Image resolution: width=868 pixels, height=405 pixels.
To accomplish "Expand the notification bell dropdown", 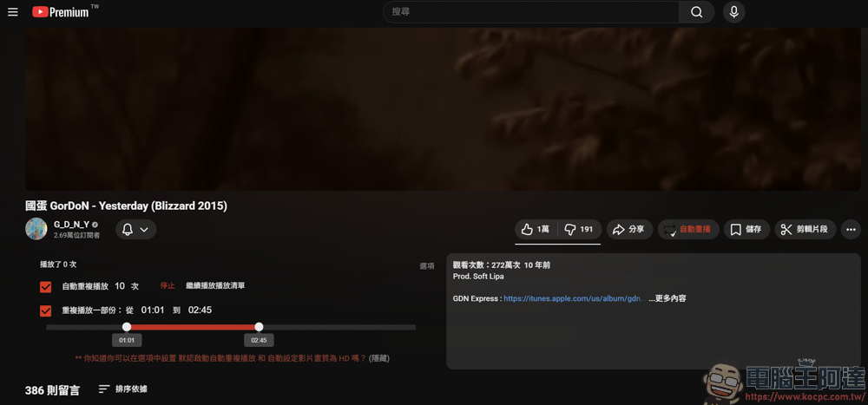I will click(135, 230).
